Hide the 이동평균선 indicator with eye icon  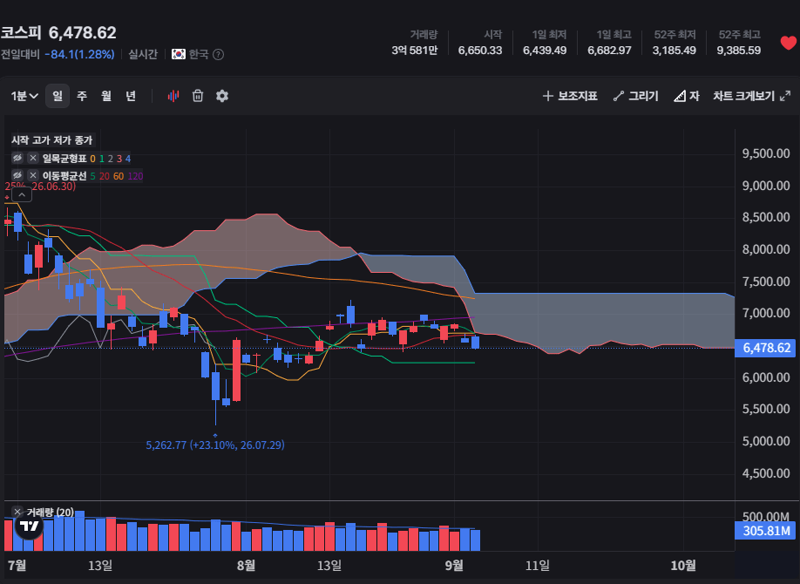[x=17, y=175]
